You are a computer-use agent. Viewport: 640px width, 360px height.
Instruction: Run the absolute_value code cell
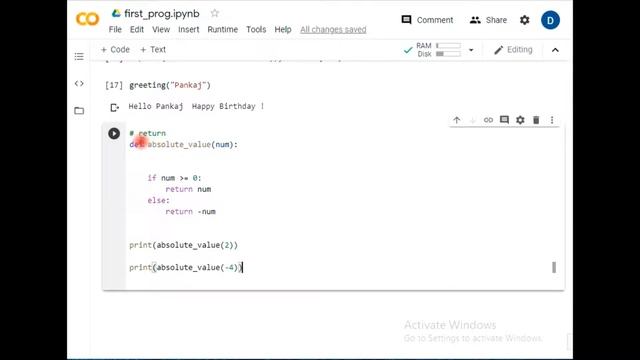[x=114, y=133]
